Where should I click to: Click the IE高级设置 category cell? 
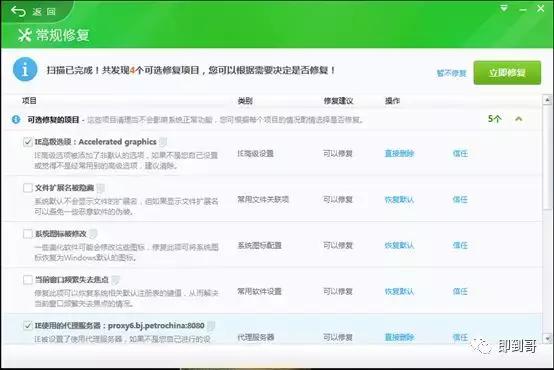255,153
